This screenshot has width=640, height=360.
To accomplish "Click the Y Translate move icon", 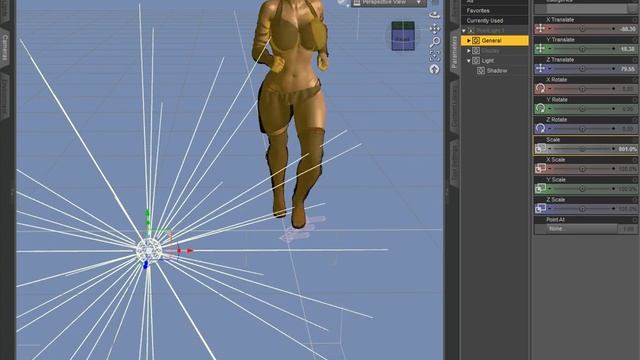I will [x=540, y=48].
